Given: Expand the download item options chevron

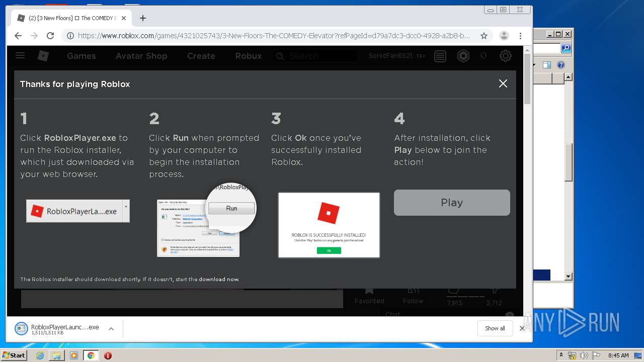Looking at the screenshot, I should (111, 329).
